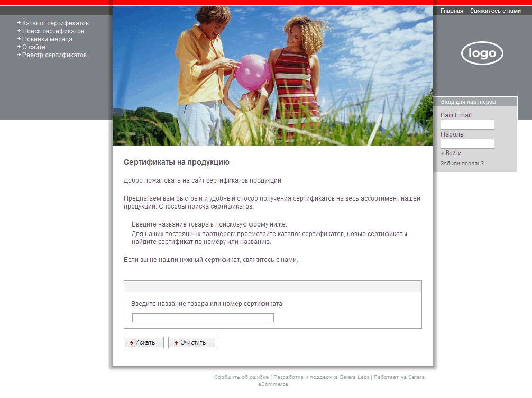Go to Реестр сертификатов menu item
This screenshot has width=532, height=398.
pyautogui.click(x=54, y=55)
